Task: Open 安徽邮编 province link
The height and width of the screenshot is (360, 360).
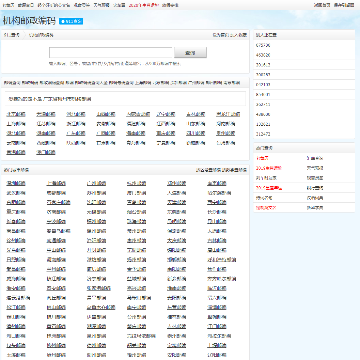Action: pyautogui.click(x=106, y=124)
